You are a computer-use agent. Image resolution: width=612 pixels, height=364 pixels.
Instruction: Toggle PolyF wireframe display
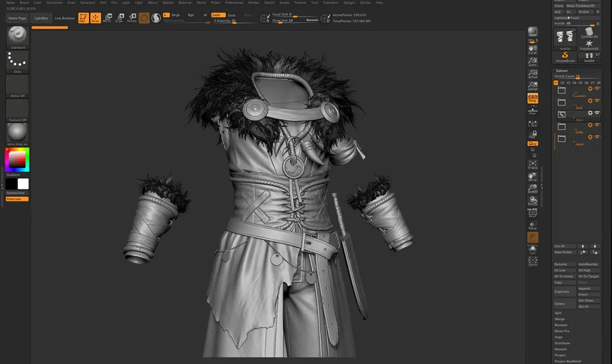533,213
